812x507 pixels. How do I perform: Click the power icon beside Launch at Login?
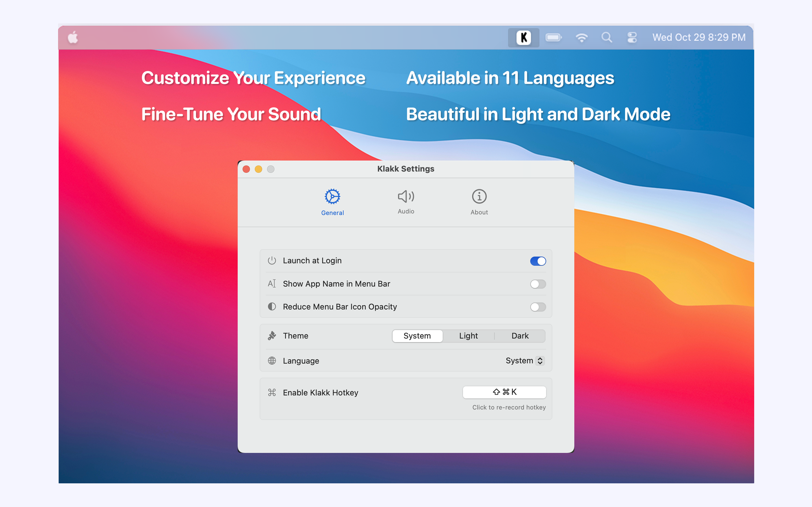tap(272, 261)
